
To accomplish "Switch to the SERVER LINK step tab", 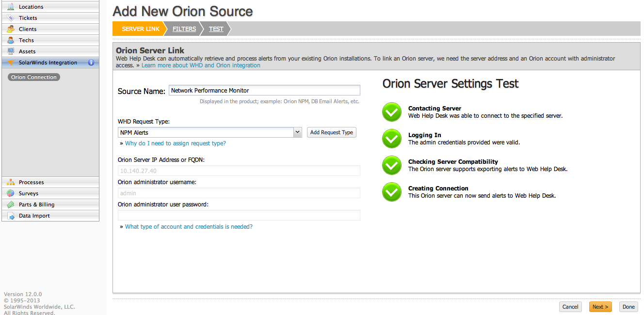I will point(141,29).
